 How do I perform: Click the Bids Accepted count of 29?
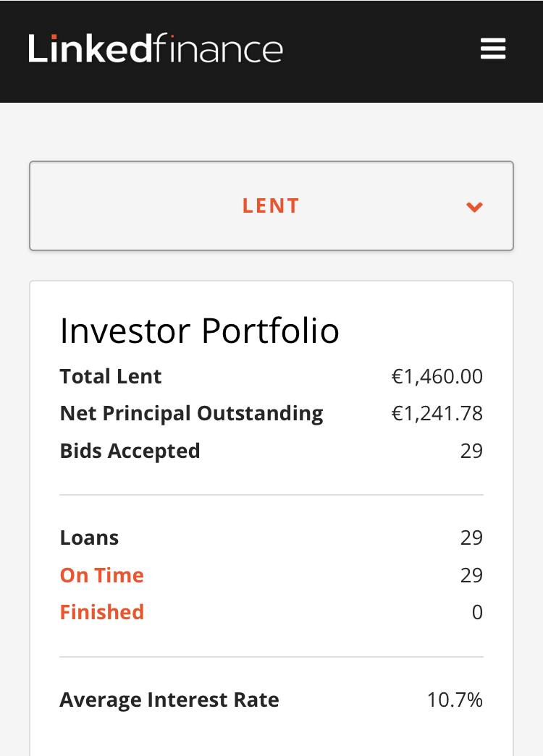[471, 451]
